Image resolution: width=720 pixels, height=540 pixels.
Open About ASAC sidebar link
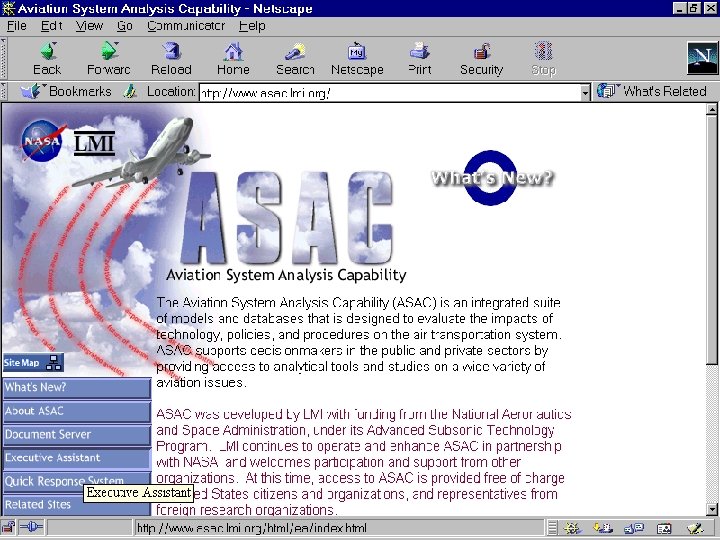[77, 411]
